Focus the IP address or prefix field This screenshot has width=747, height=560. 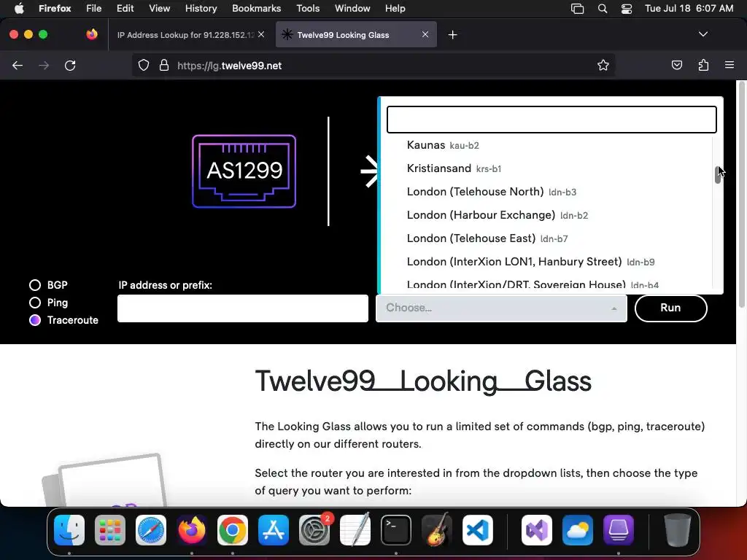click(x=243, y=308)
